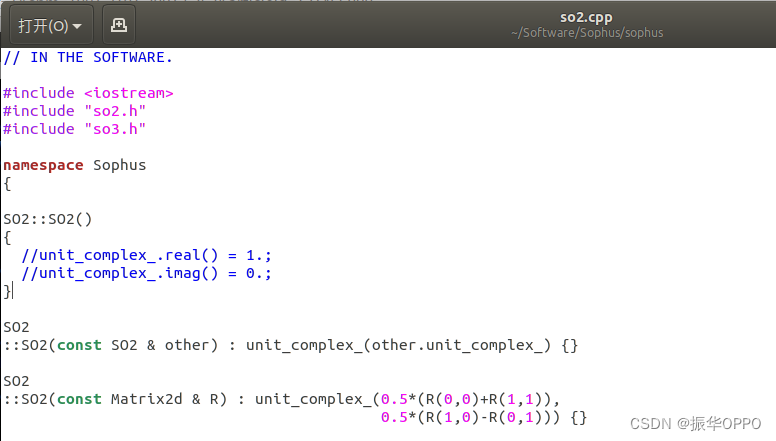The width and height of the screenshot is (776, 441).
Task: Click the '//unit_complex_.real() = 1.;' comment
Action: (146, 255)
